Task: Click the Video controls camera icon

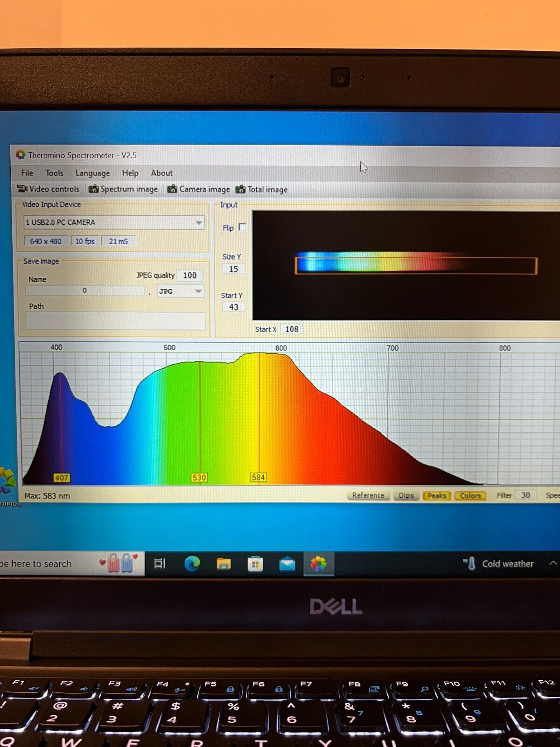Action: 22,189
